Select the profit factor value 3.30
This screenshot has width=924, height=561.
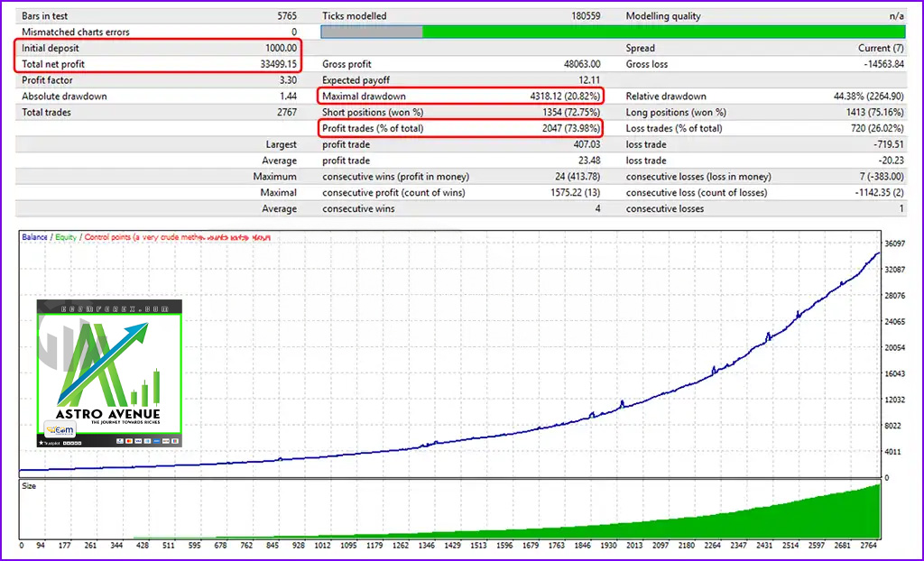288,79
